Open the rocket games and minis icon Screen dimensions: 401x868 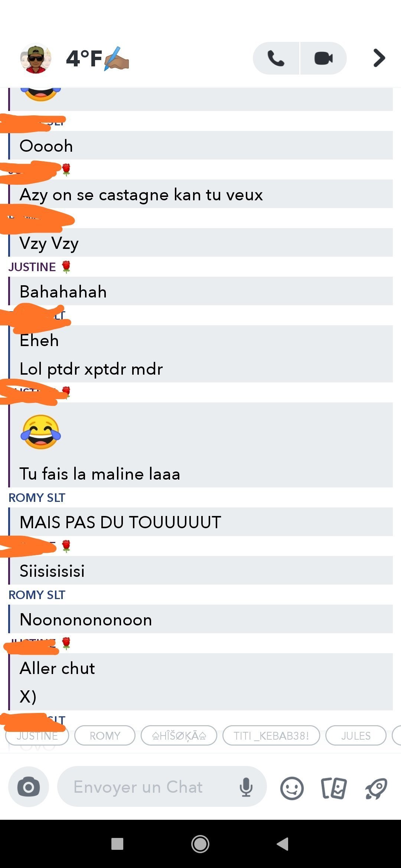pyautogui.click(x=376, y=788)
